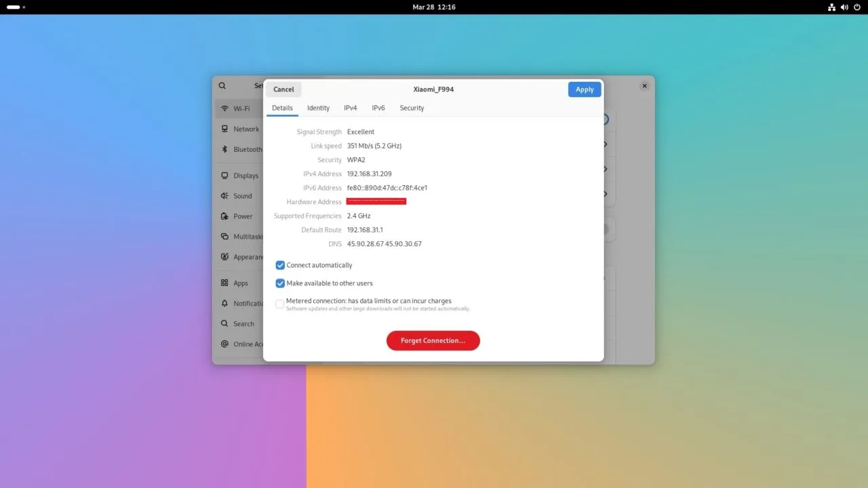The height and width of the screenshot is (488, 868).
Task: Enable the Metered connection checkbox
Action: (x=279, y=304)
